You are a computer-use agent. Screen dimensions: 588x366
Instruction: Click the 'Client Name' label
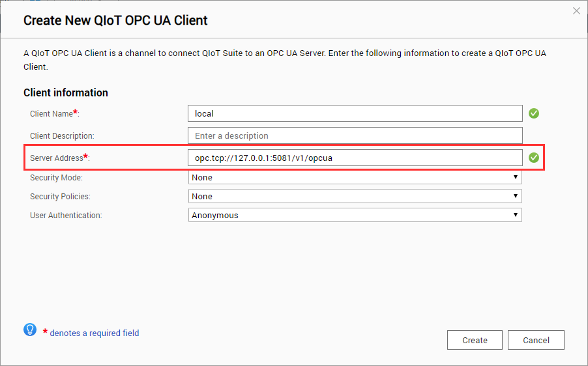[51, 114]
